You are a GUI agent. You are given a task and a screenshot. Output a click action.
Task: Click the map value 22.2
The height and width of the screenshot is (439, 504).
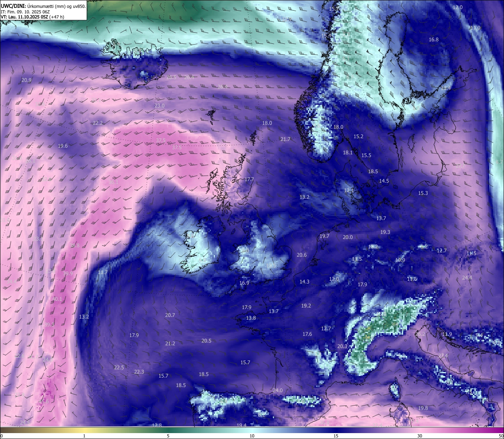click(98, 123)
